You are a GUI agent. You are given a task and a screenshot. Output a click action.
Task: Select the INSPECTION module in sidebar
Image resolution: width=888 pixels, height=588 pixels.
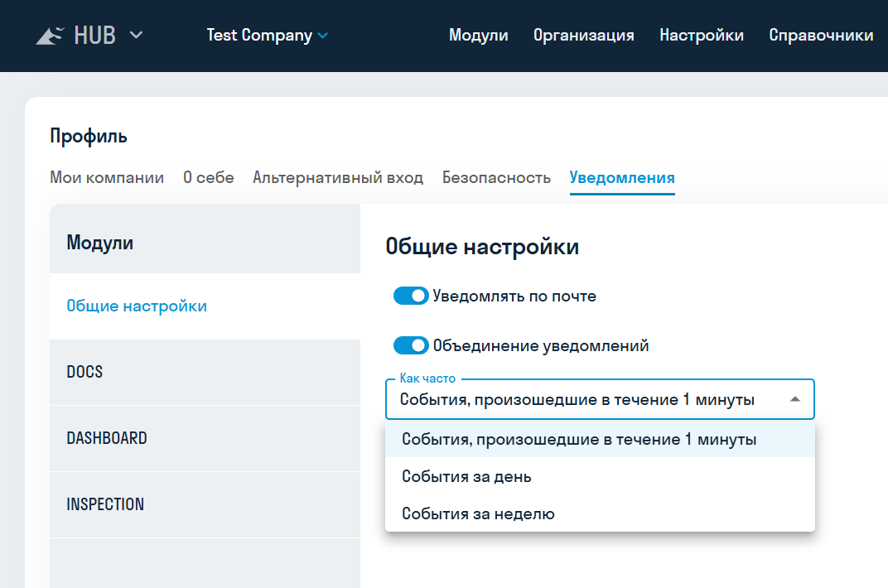[205, 505]
